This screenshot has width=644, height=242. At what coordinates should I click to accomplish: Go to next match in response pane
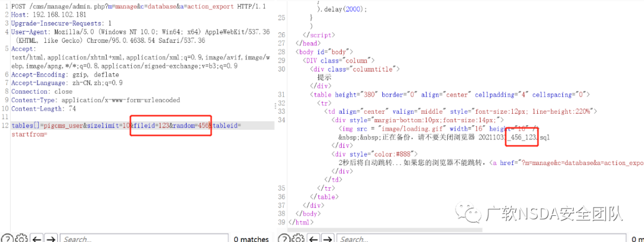coord(328,238)
